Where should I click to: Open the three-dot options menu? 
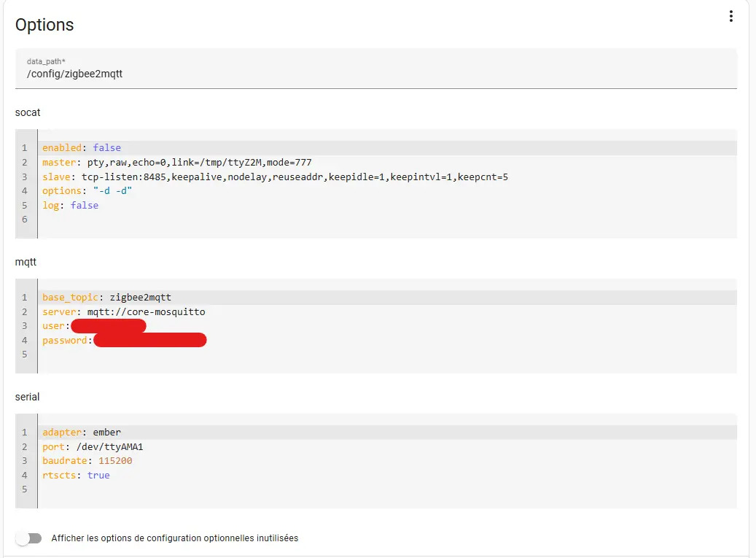click(x=730, y=17)
